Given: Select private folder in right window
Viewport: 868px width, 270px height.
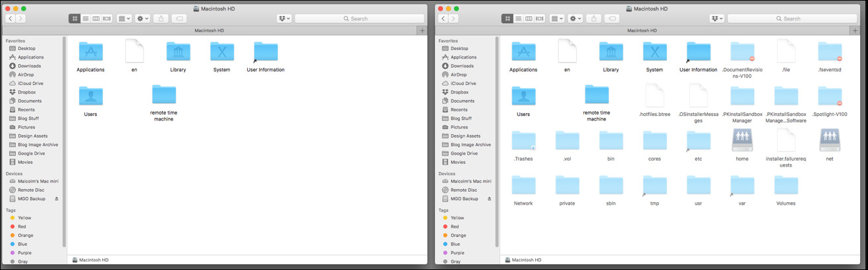Looking at the screenshot, I should (567, 186).
